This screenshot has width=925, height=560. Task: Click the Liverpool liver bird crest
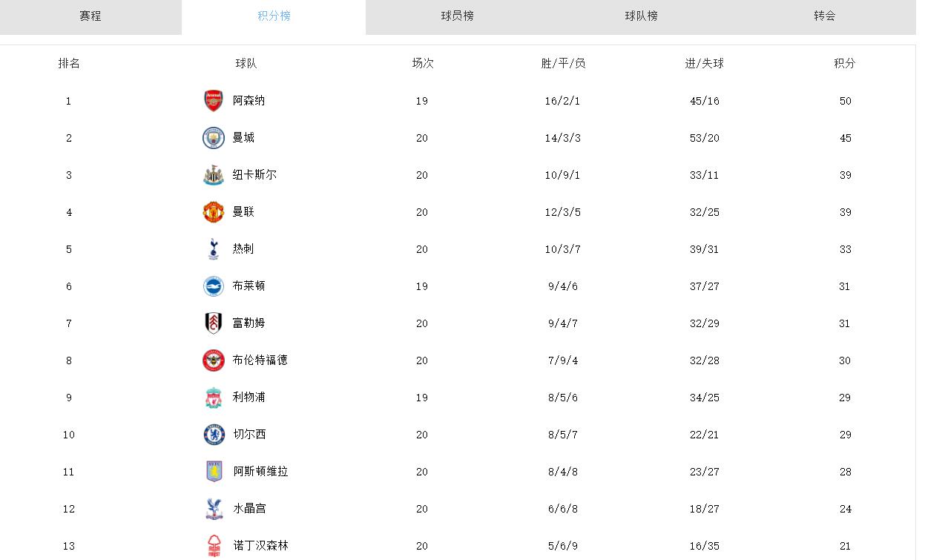[213, 398]
